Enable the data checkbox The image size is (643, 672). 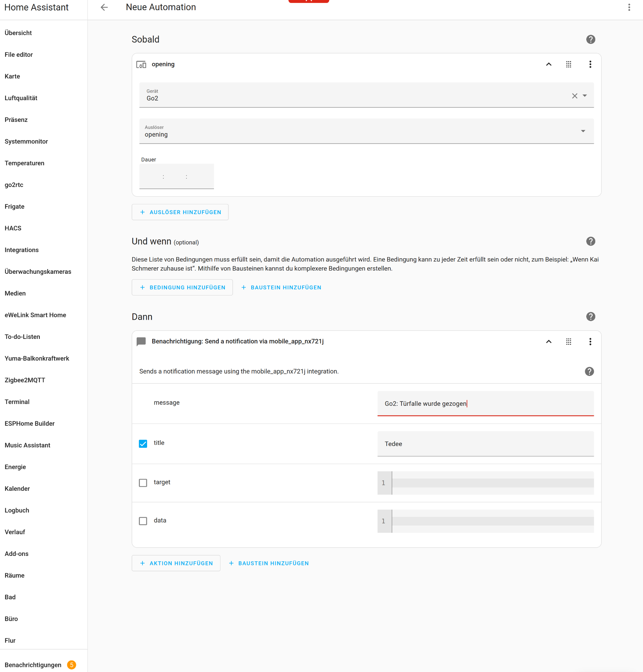(x=143, y=521)
